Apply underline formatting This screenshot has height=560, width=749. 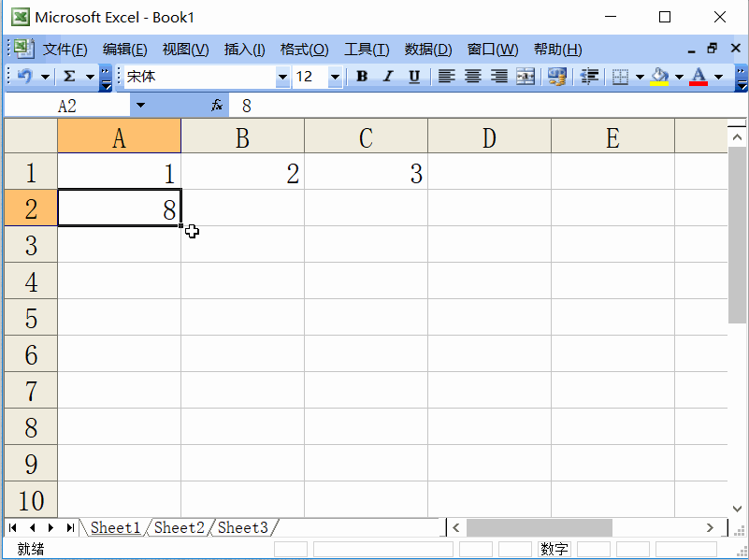[412, 77]
